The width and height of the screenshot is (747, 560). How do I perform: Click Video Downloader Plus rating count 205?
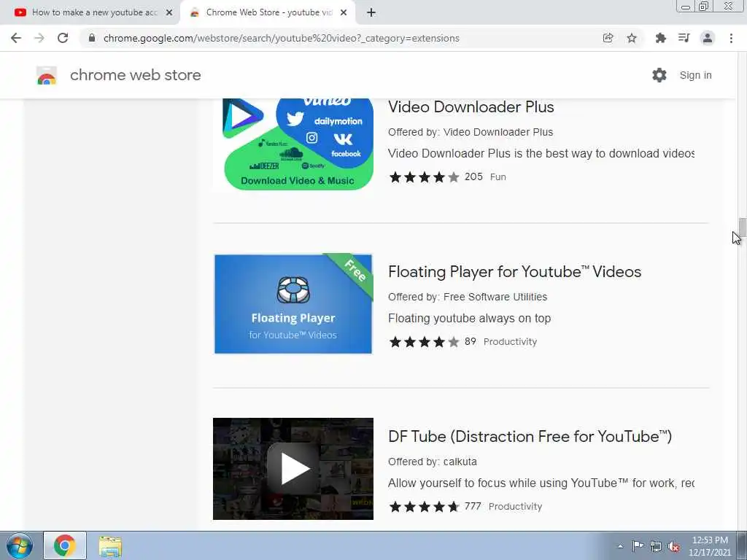[473, 176]
